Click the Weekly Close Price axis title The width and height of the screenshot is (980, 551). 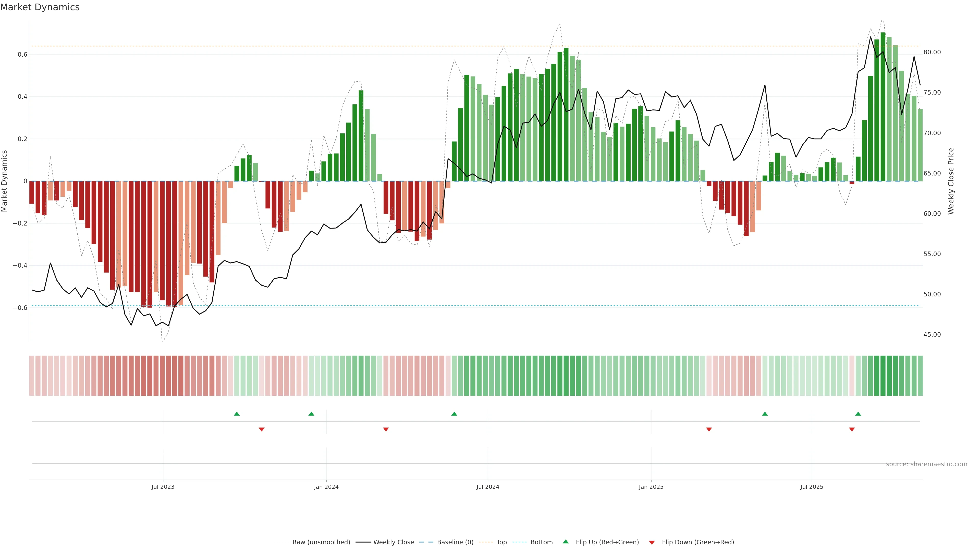[x=951, y=181]
